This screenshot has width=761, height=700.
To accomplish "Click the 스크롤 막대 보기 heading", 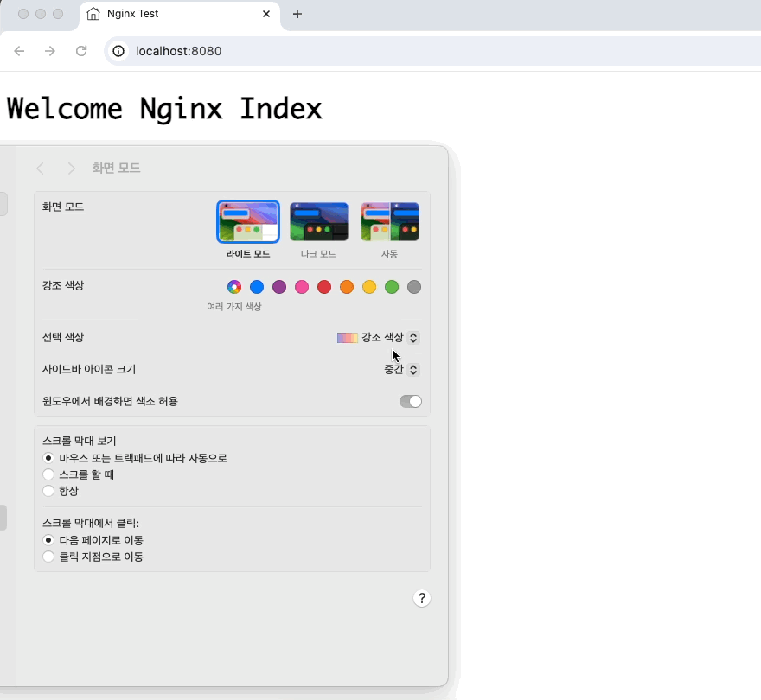I will (x=79, y=441).
